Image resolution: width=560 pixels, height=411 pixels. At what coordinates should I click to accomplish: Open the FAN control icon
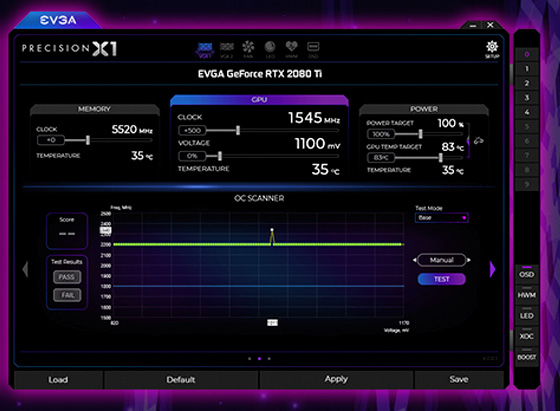(x=248, y=50)
